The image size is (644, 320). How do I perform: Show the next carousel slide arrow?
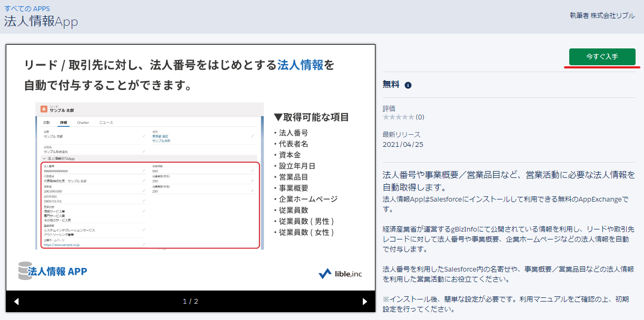365,302
